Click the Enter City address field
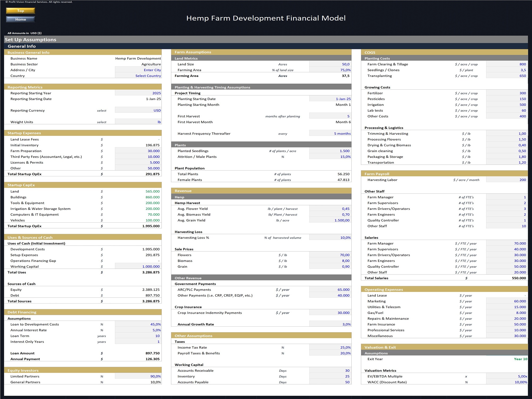 click(x=138, y=70)
